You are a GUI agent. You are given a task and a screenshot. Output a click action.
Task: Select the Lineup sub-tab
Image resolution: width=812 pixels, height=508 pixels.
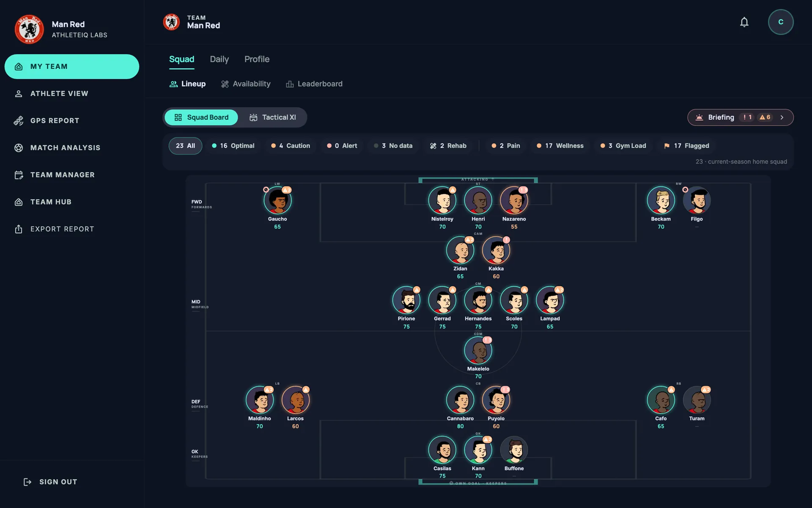pos(187,84)
